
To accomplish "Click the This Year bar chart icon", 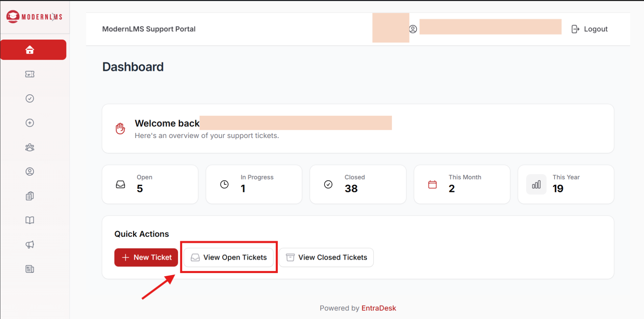I will pyautogui.click(x=536, y=184).
